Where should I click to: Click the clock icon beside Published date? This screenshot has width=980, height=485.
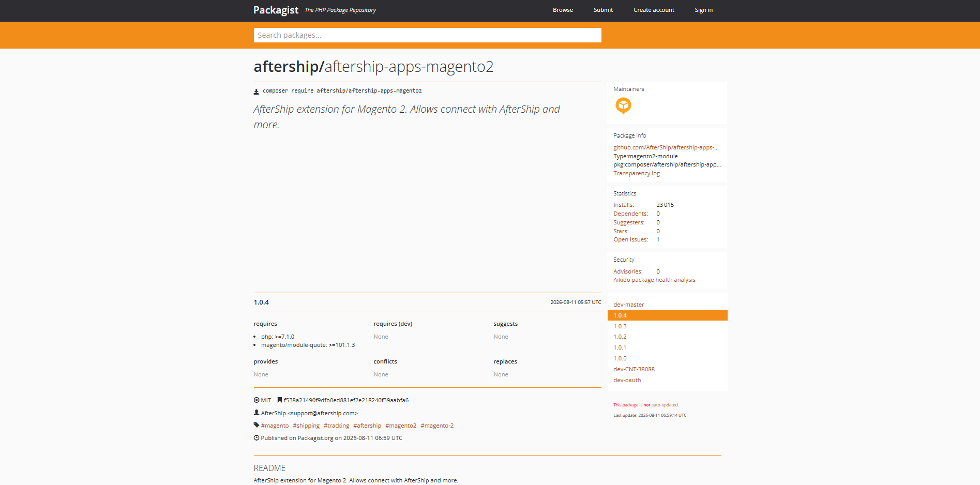point(257,438)
